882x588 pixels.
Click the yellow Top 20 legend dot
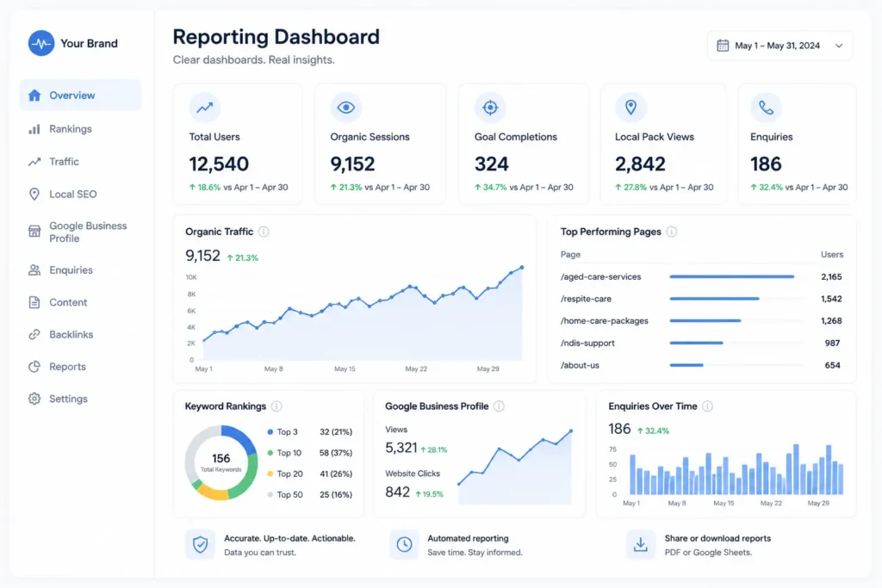point(270,473)
